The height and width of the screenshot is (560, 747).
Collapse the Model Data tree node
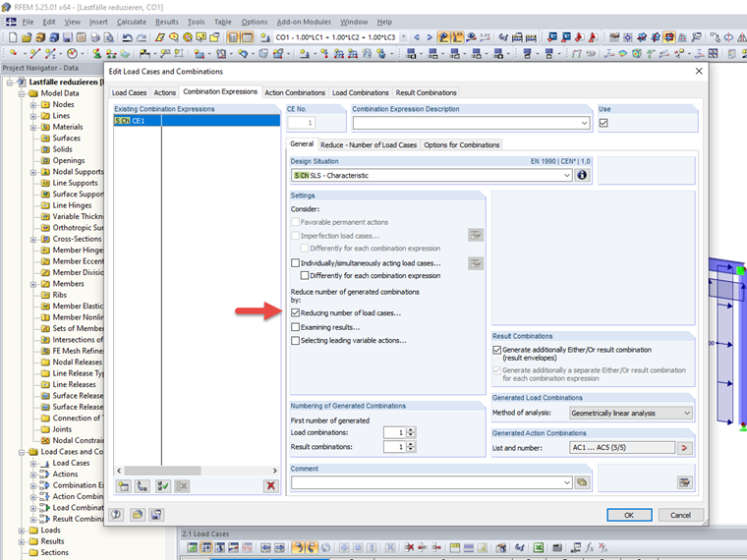point(22,93)
